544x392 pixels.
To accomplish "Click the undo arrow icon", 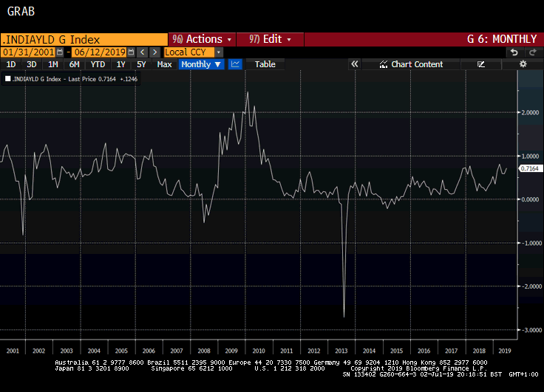I will 514,52.
